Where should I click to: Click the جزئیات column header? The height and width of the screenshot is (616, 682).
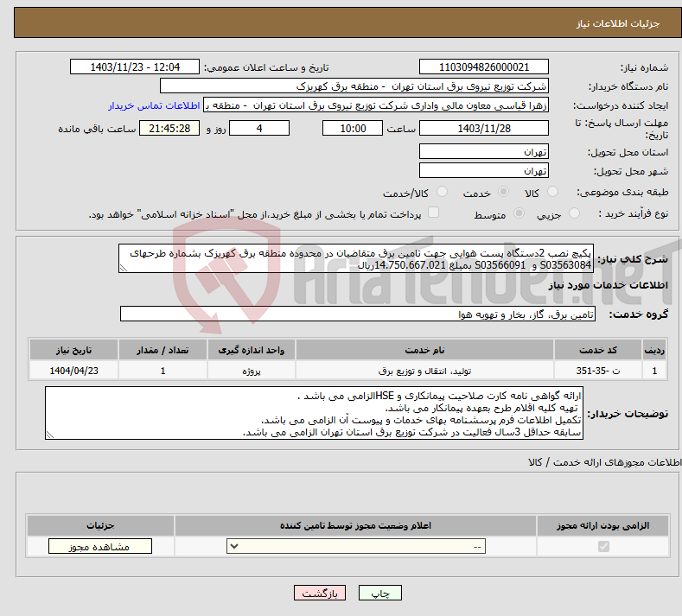[100, 525]
